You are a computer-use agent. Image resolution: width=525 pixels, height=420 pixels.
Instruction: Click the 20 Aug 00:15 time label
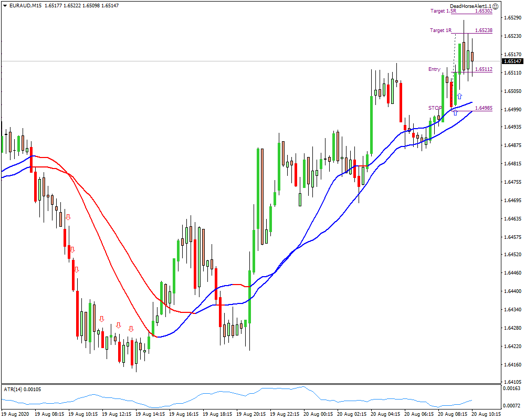click(319, 414)
